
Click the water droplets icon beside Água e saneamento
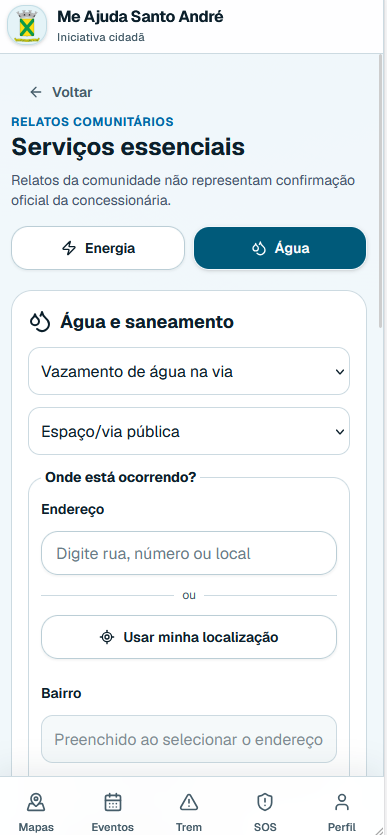pos(40,322)
